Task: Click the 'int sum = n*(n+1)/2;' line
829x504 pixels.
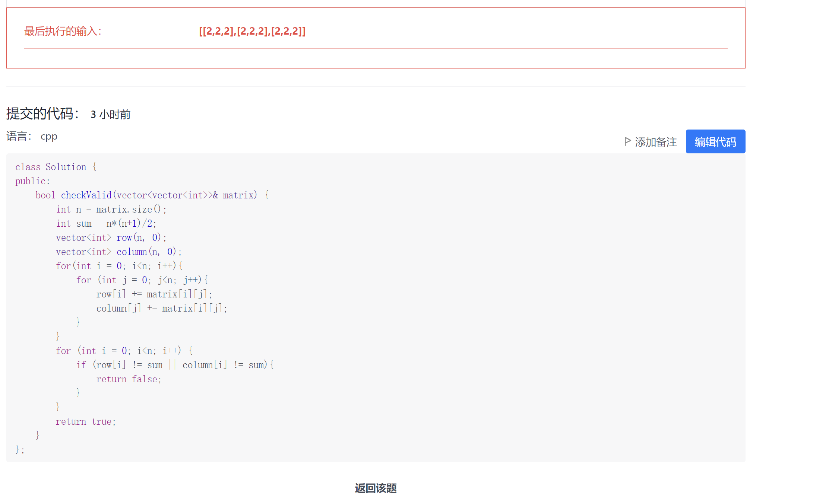Action: tap(106, 223)
